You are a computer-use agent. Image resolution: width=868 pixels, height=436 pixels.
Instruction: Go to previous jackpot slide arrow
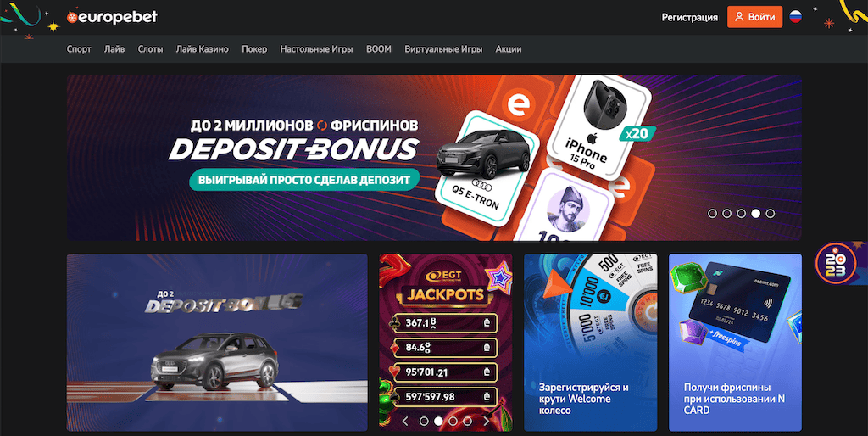405,422
